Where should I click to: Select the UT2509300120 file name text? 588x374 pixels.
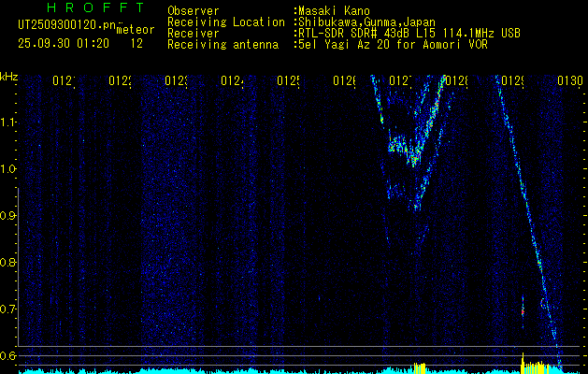tap(66, 24)
